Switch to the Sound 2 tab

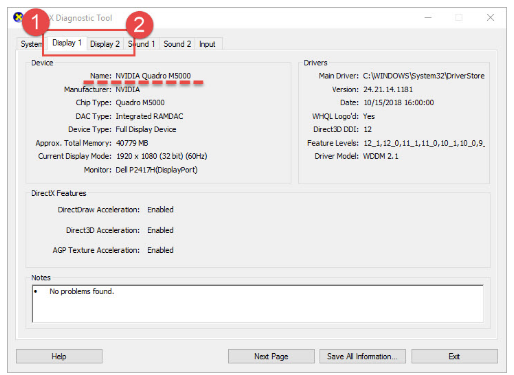coord(177,44)
